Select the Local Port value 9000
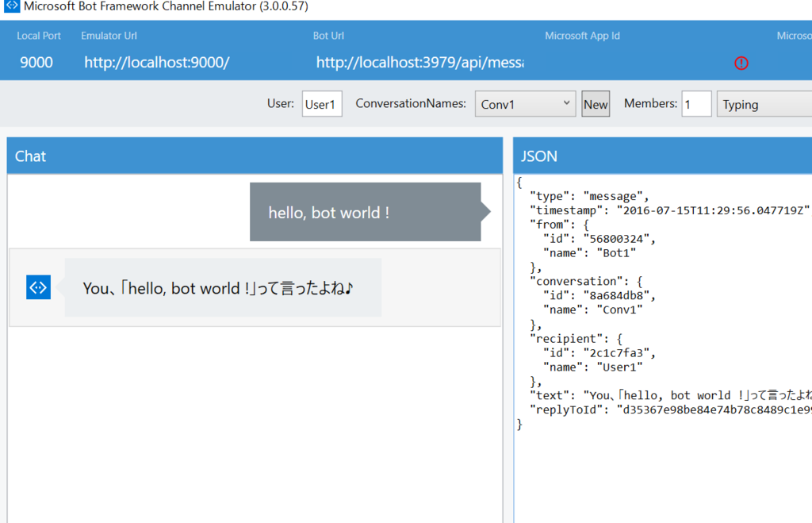 (36, 62)
